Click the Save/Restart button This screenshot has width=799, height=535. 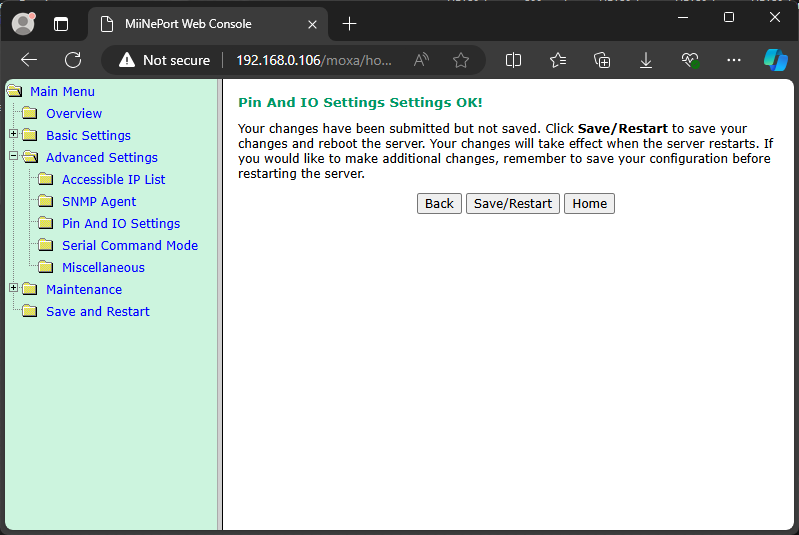click(512, 203)
